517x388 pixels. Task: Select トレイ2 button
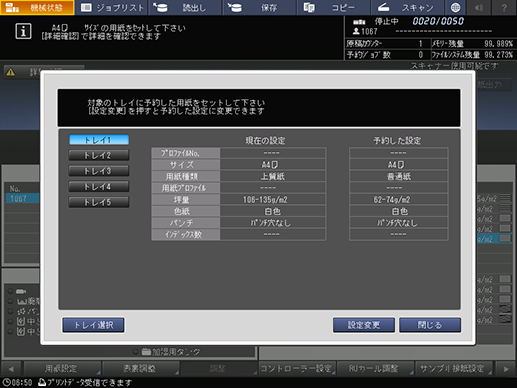99,155
